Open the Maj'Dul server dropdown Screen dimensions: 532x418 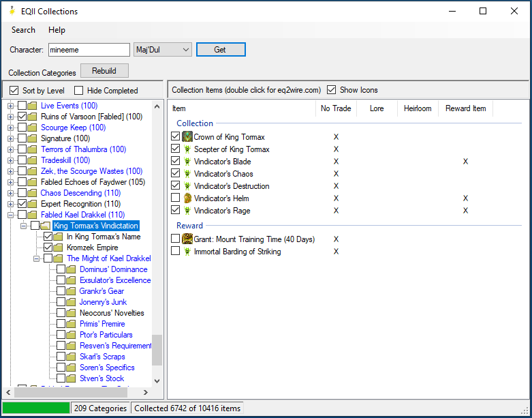pos(163,50)
